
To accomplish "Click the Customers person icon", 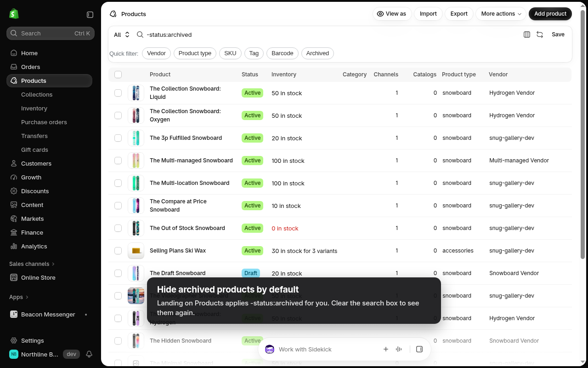I will pos(14,163).
